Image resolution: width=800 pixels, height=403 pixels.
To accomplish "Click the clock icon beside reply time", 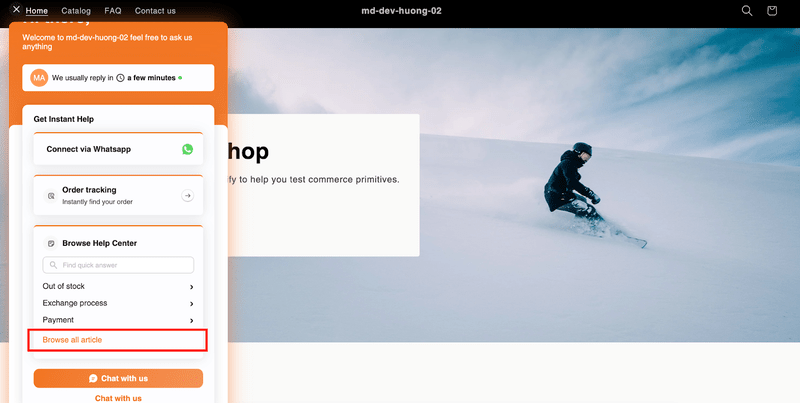I will point(120,78).
